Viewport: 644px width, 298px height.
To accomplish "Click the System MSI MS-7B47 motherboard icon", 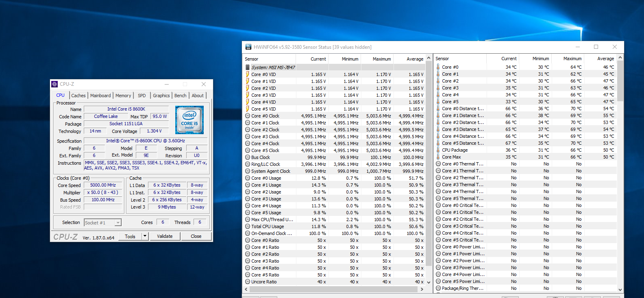I will point(247,67).
